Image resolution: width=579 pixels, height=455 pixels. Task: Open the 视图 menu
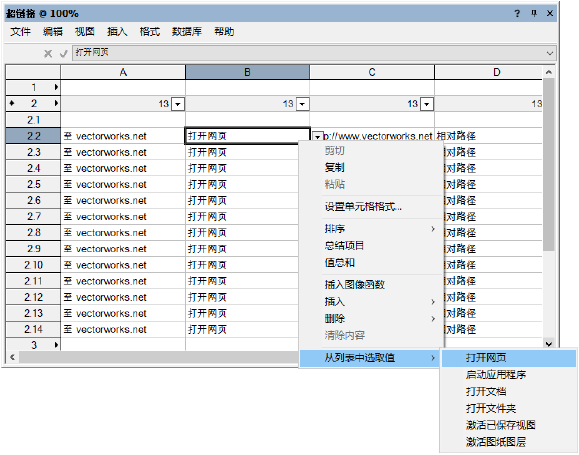(85, 32)
